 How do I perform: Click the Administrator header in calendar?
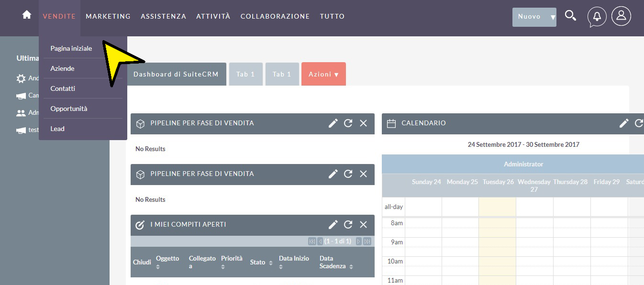pos(523,164)
